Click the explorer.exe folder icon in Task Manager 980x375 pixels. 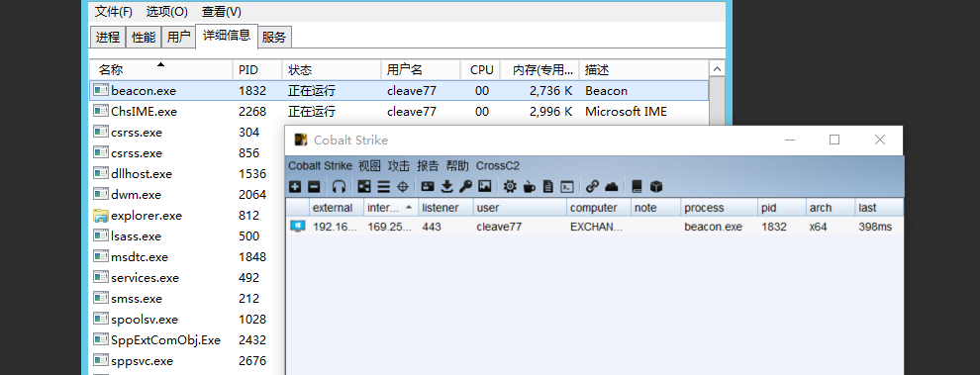pyautogui.click(x=101, y=216)
